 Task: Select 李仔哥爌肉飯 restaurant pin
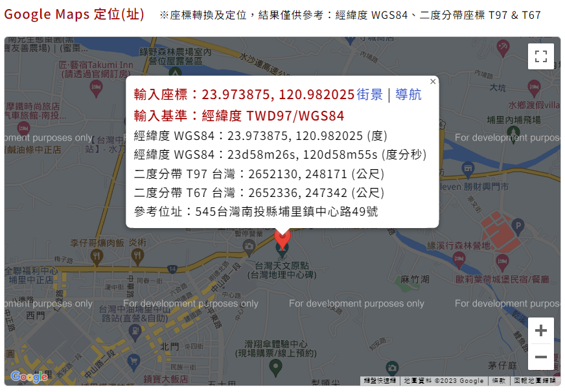[96, 257]
